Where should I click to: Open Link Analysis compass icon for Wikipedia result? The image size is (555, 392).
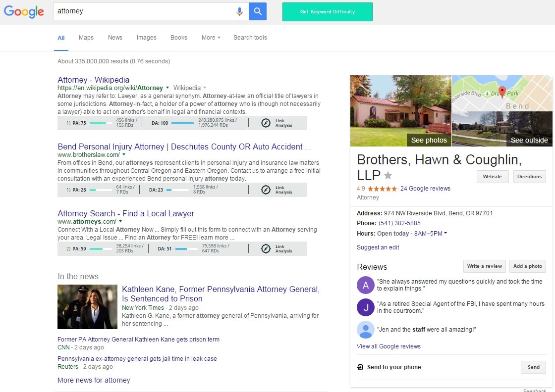[266, 123]
